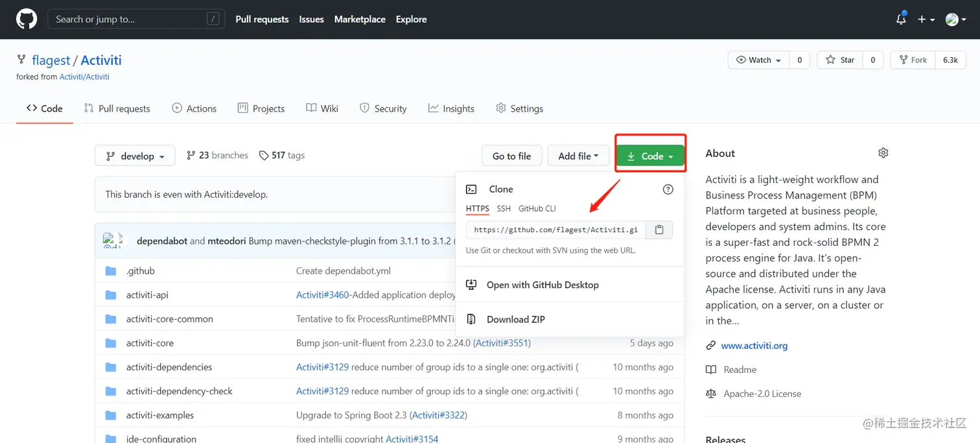This screenshot has height=443, width=980.
Task: Select the GitHub CLI clone tab
Action: [x=537, y=208]
